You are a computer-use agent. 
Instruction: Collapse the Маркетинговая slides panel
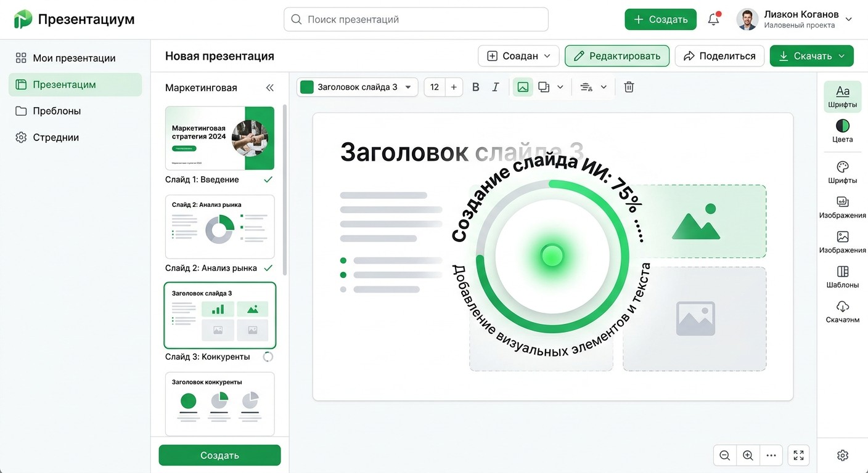pos(269,87)
